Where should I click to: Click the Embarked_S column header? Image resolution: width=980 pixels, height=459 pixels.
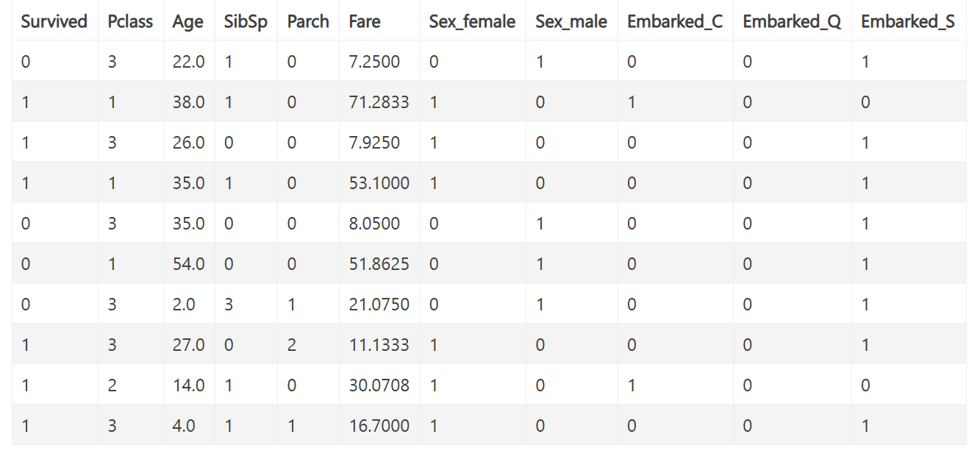[x=908, y=22]
